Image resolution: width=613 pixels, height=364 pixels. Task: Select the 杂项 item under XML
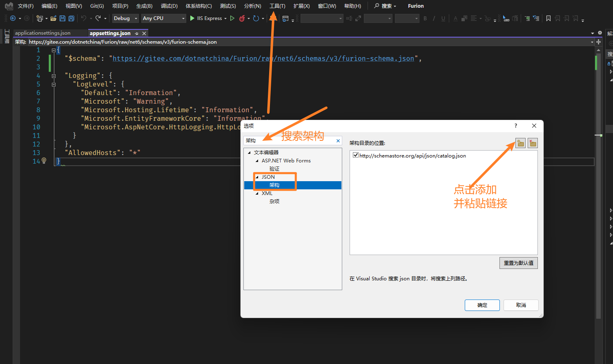point(274,202)
